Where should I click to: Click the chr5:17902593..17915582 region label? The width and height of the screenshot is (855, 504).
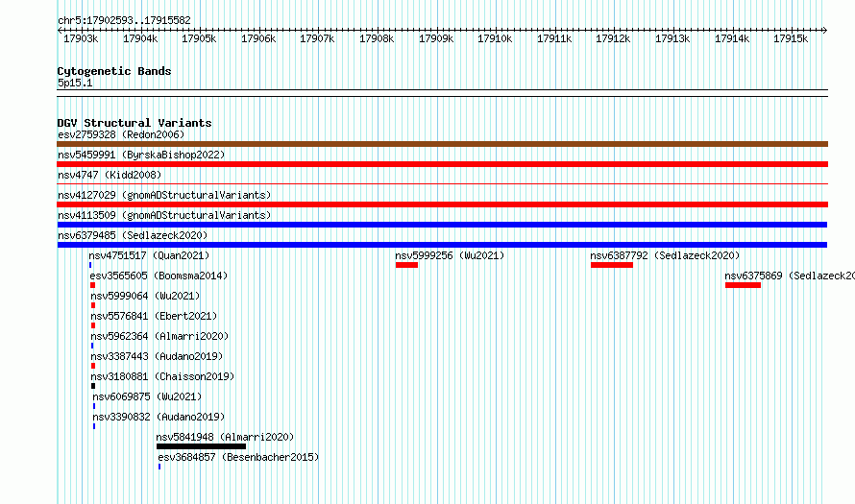(124, 20)
